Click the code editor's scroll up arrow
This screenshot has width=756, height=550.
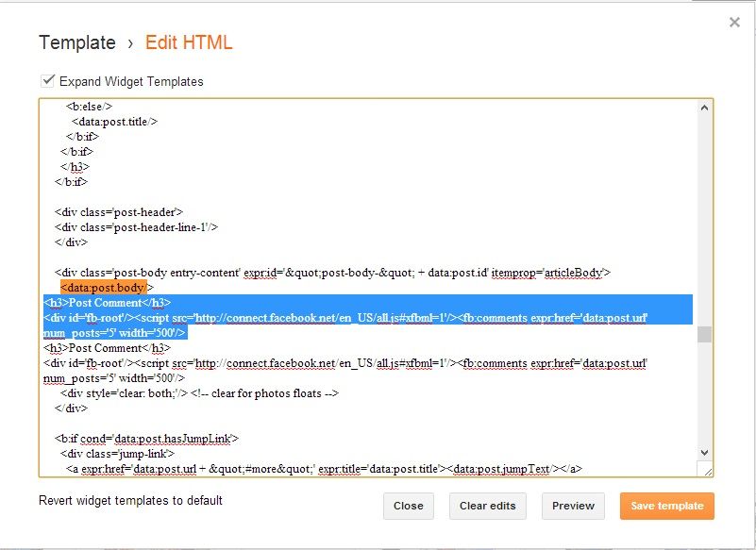[704, 108]
